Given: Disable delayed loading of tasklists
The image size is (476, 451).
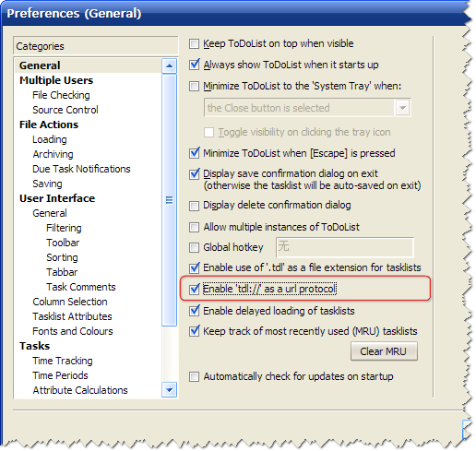Looking at the screenshot, I should pyautogui.click(x=194, y=311).
